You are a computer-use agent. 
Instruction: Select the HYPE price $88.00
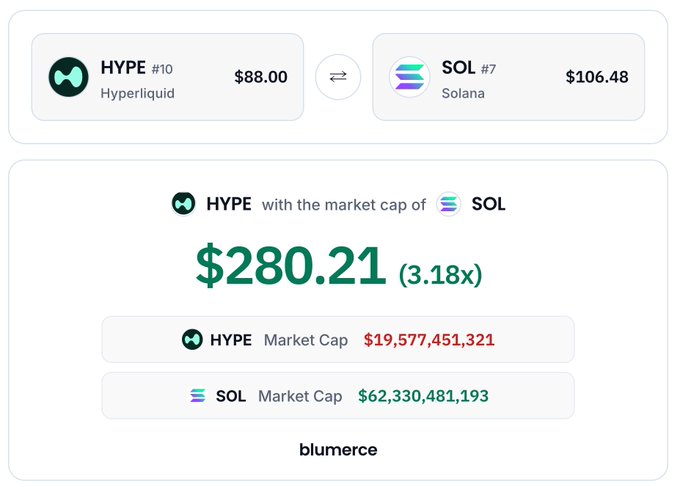(x=261, y=77)
